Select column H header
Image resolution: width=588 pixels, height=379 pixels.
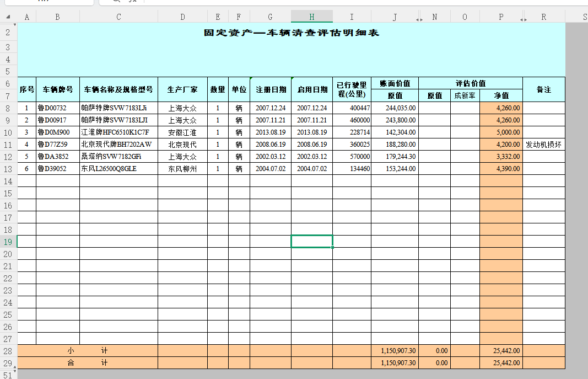click(x=312, y=17)
